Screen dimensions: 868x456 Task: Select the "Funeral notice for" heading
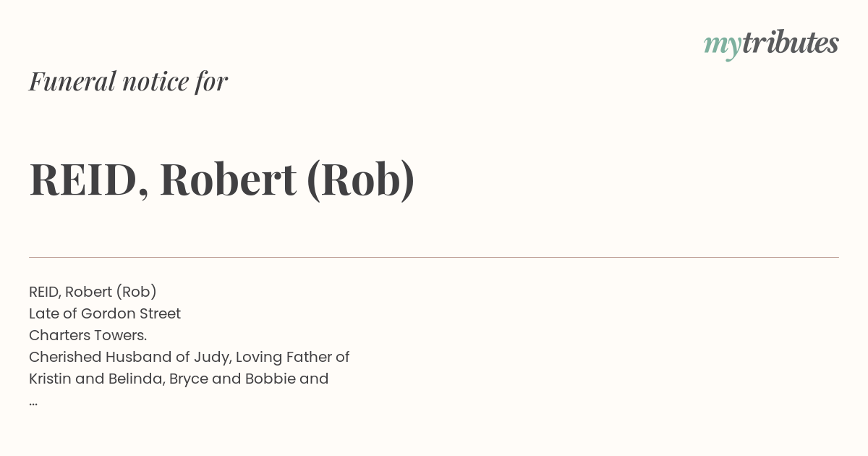[x=128, y=81]
